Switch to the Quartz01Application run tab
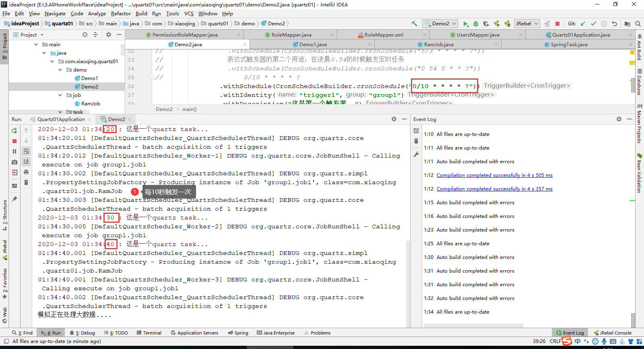This screenshot has height=349, width=644. [x=61, y=119]
